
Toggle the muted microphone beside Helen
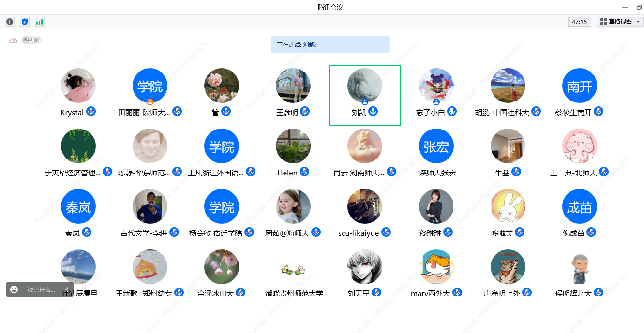[x=304, y=172]
